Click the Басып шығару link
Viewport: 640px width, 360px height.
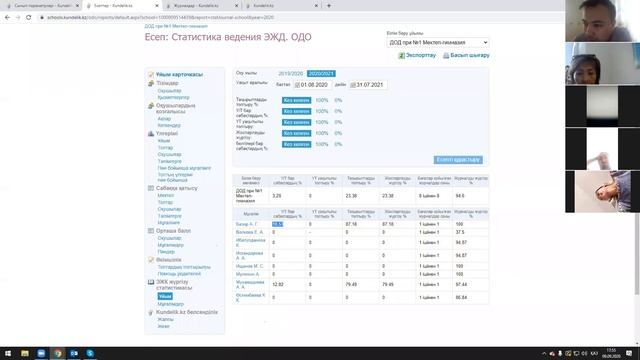(470, 55)
